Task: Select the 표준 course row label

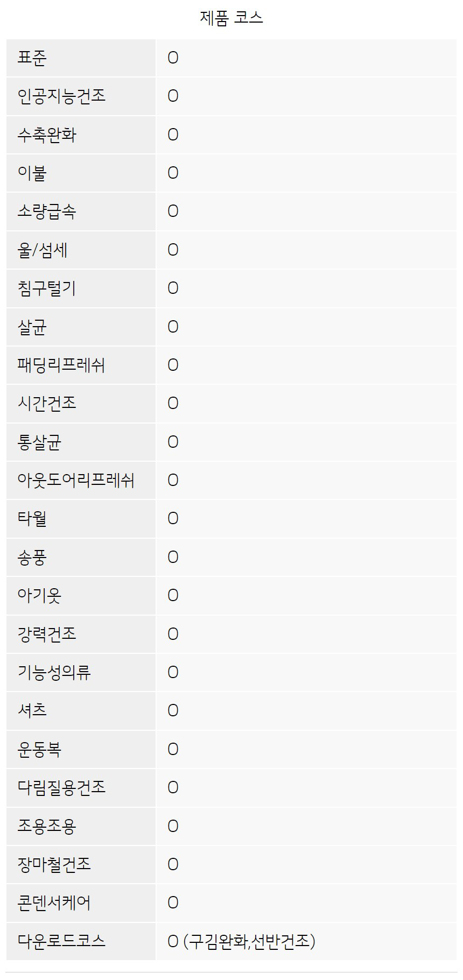Action: click(32, 58)
